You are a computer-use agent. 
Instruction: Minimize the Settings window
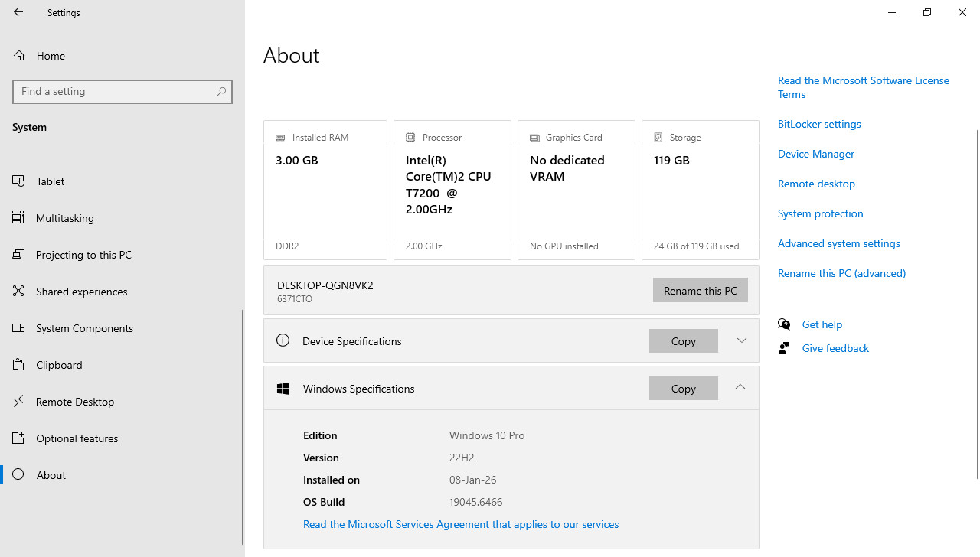click(x=892, y=12)
